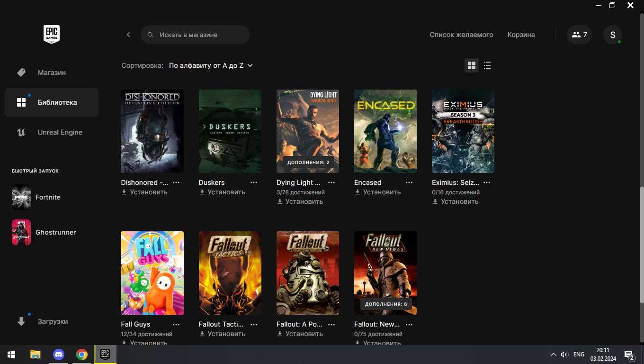Open the Unreal Engine section

point(52,132)
